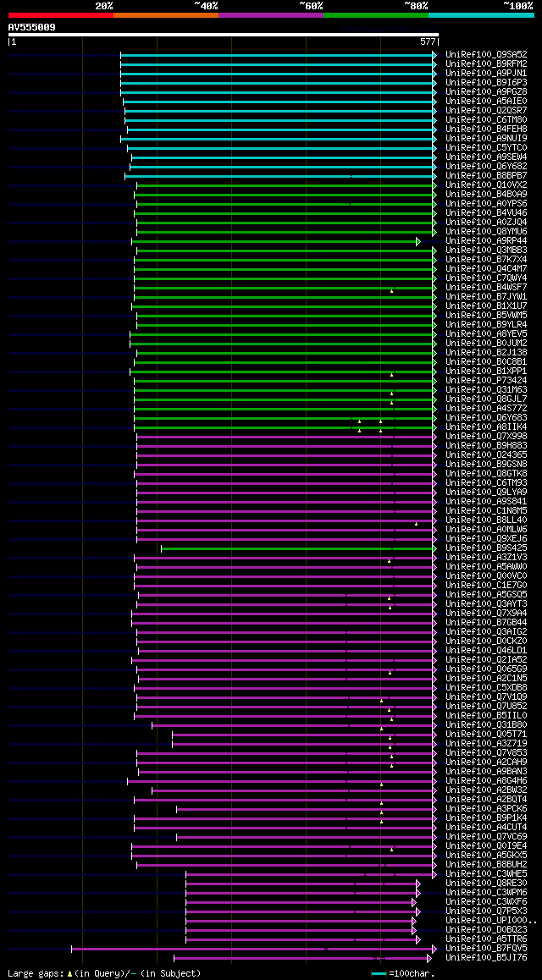Select the UniRef100_A9NUI9 entry
Screen dimensions: 542x980
(x=486, y=138)
